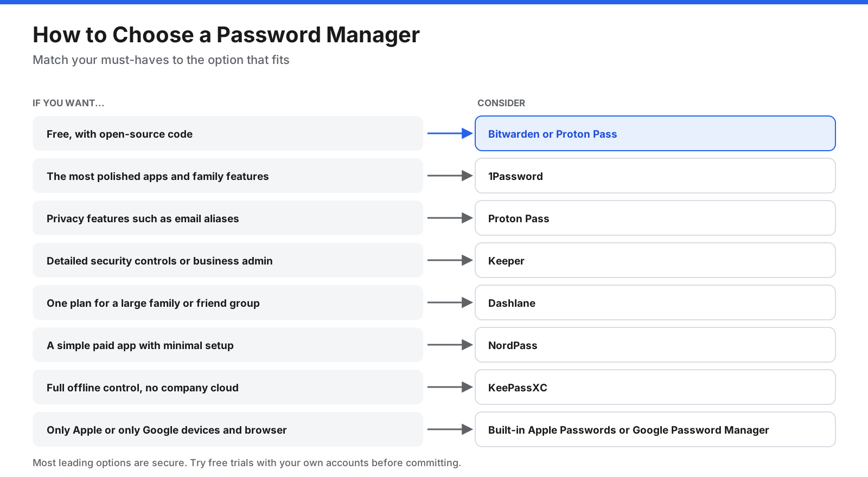The height and width of the screenshot is (477, 868).
Task: Choose the "1Password" option box
Action: point(655,176)
